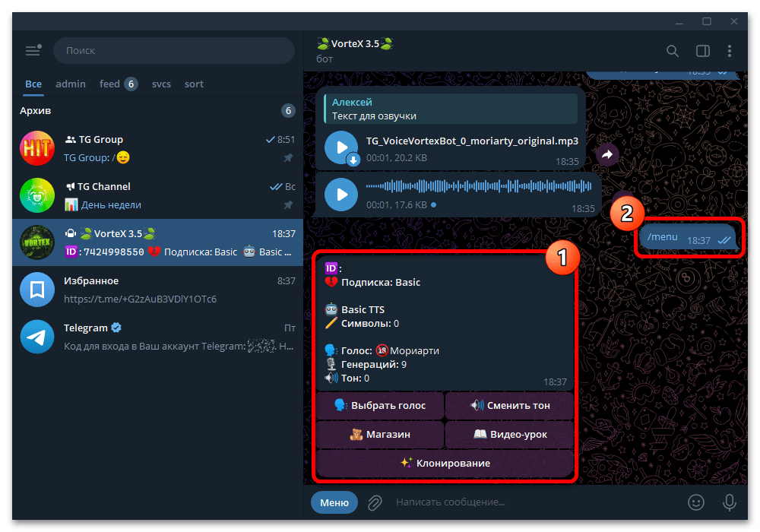Screen dimensions: 760x532
Task: Click the TG Channel green avatar
Action: pyautogui.click(x=37, y=195)
